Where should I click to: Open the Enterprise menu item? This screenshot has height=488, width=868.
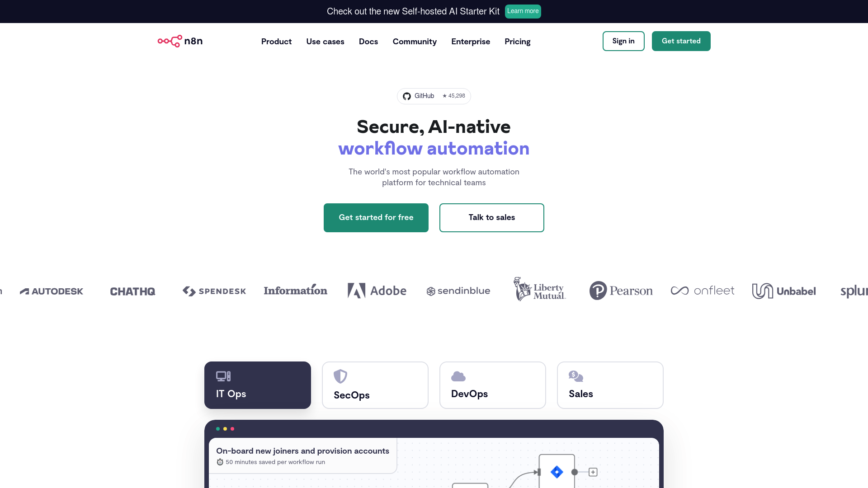coord(470,41)
